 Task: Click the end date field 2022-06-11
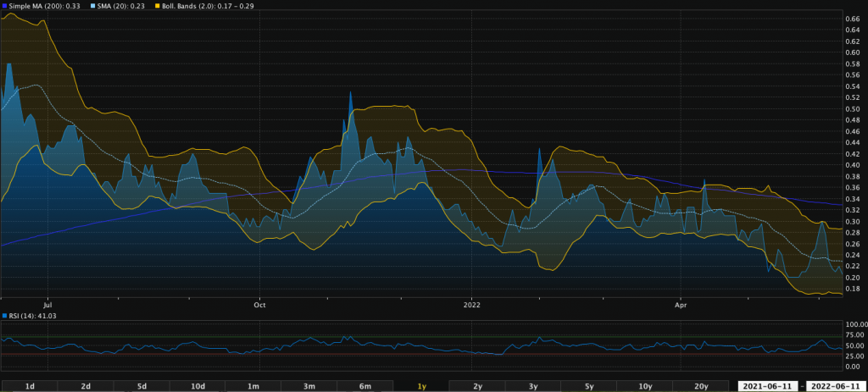(x=836, y=386)
